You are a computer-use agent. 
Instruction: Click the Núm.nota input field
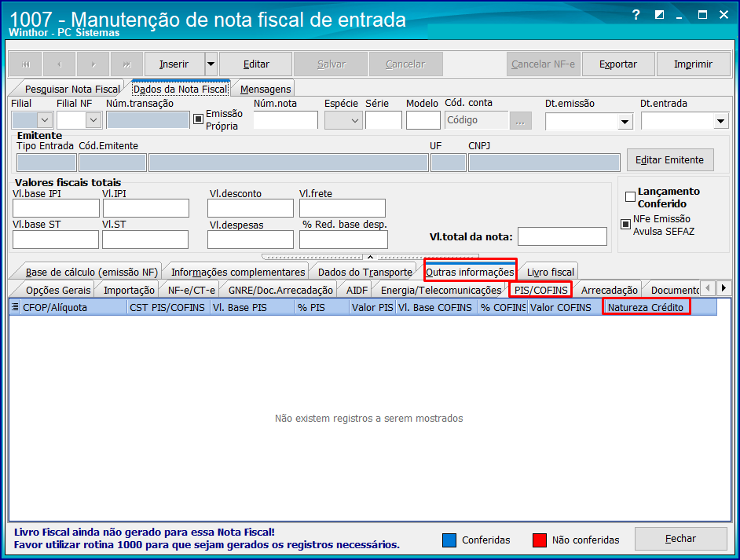click(285, 120)
